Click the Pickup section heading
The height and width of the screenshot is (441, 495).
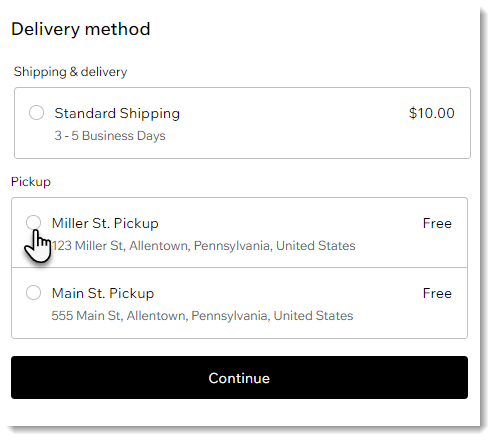click(x=31, y=182)
